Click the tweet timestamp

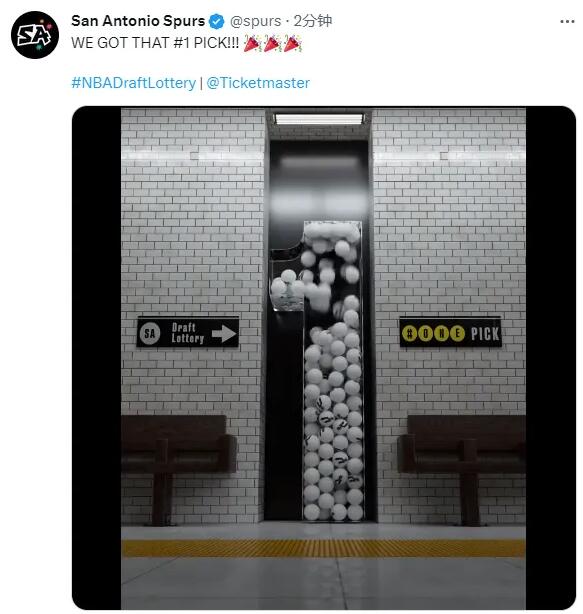pyautogui.click(x=312, y=21)
